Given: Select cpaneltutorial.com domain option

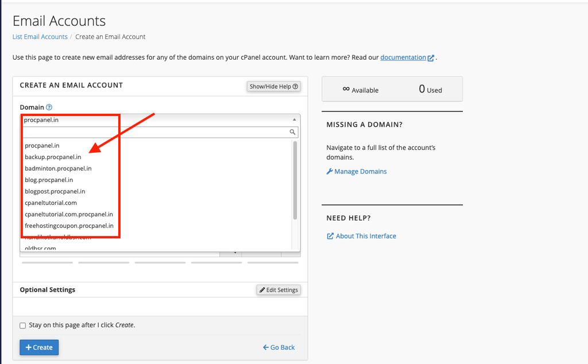Looking at the screenshot, I should click(x=51, y=203).
